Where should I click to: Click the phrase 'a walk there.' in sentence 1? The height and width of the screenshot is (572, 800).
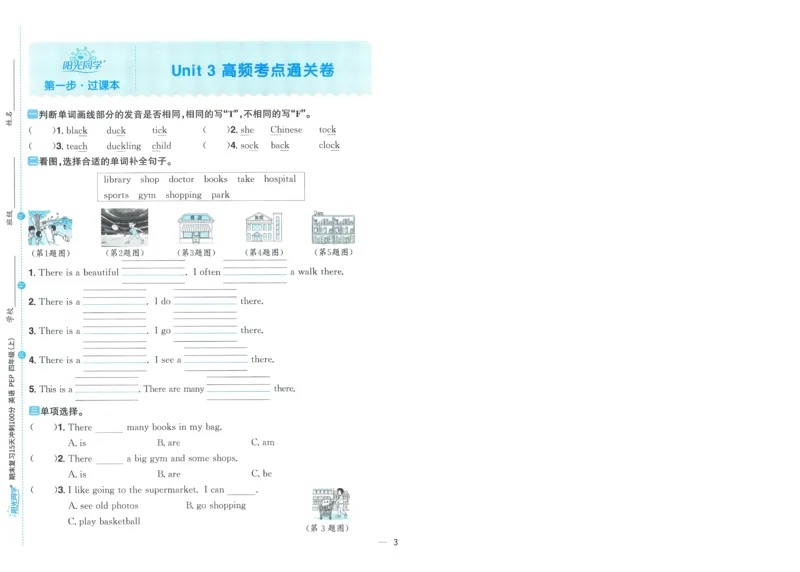point(317,272)
